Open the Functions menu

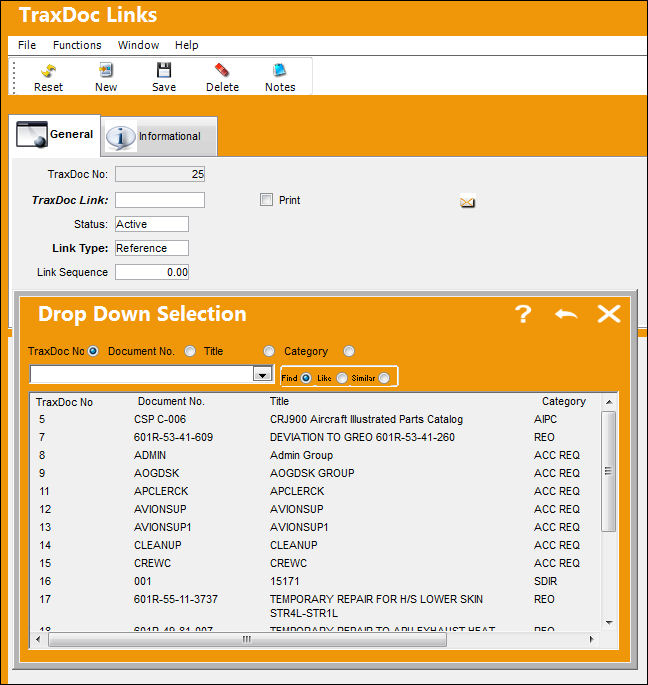pyautogui.click(x=77, y=45)
